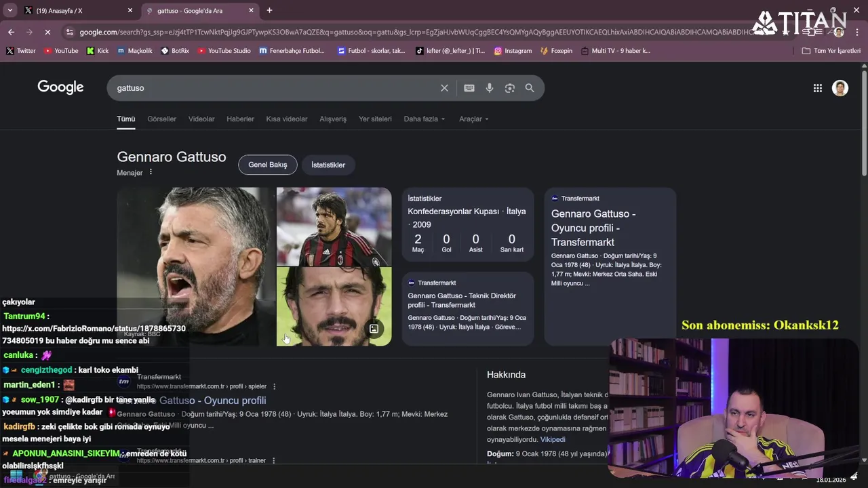Clear search text with X icon
The width and height of the screenshot is (868, 488).
tap(444, 88)
